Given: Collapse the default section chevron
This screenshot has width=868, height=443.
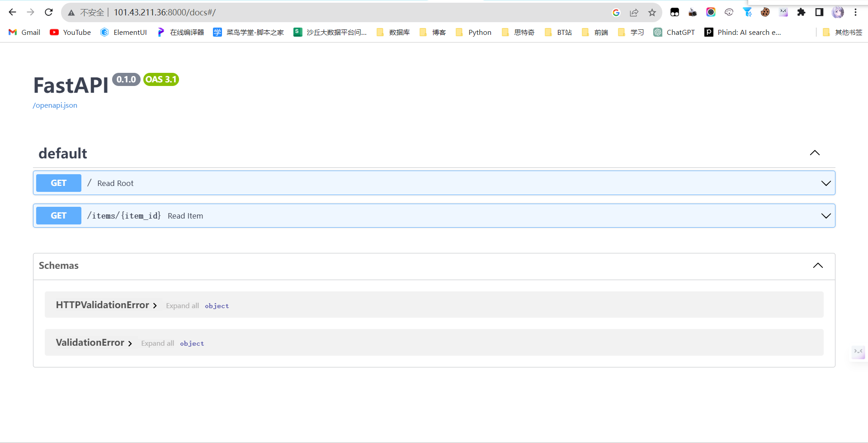Looking at the screenshot, I should coord(815,153).
